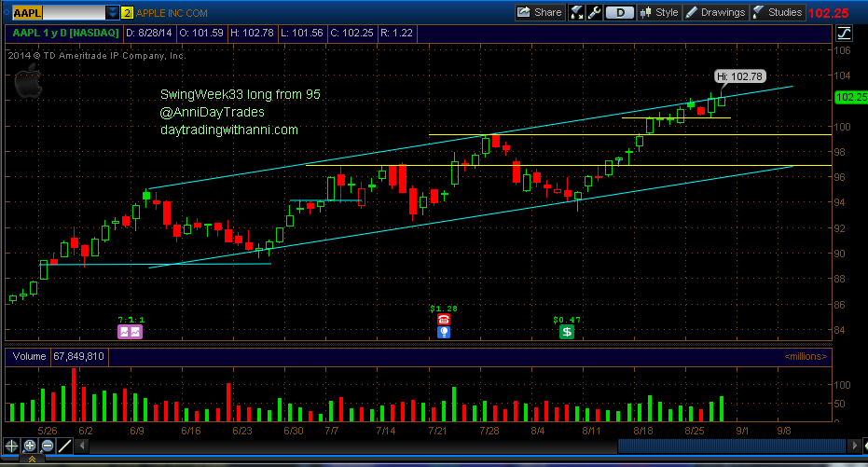Viewport: 868px width, 467px height.
Task: Click the Share button
Action: click(x=540, y=12)
